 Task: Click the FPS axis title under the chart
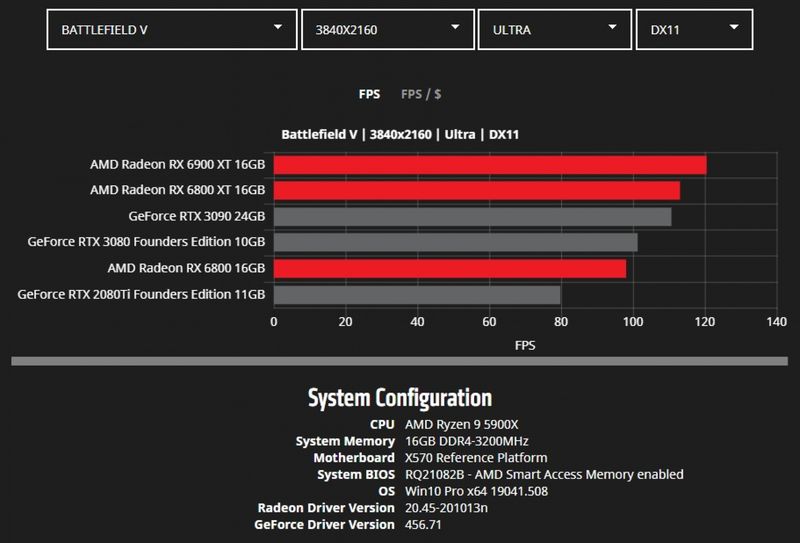525,345
